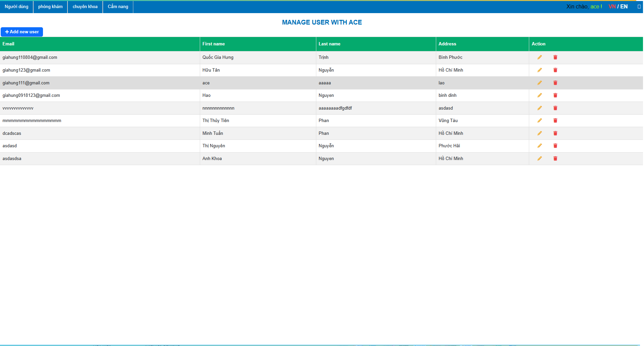
Task: Open the Cẩm nang menu
Action: point(118,7)
